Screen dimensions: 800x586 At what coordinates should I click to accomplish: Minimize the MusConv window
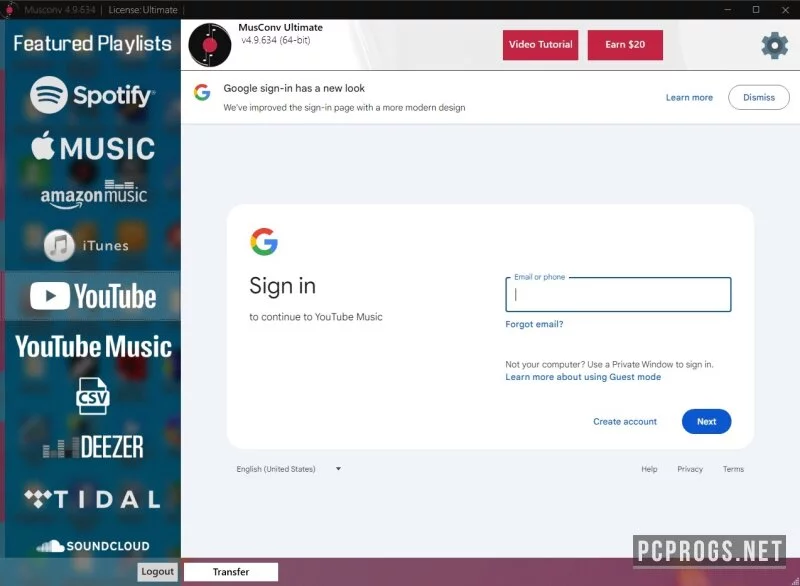[x=728, y=9]
